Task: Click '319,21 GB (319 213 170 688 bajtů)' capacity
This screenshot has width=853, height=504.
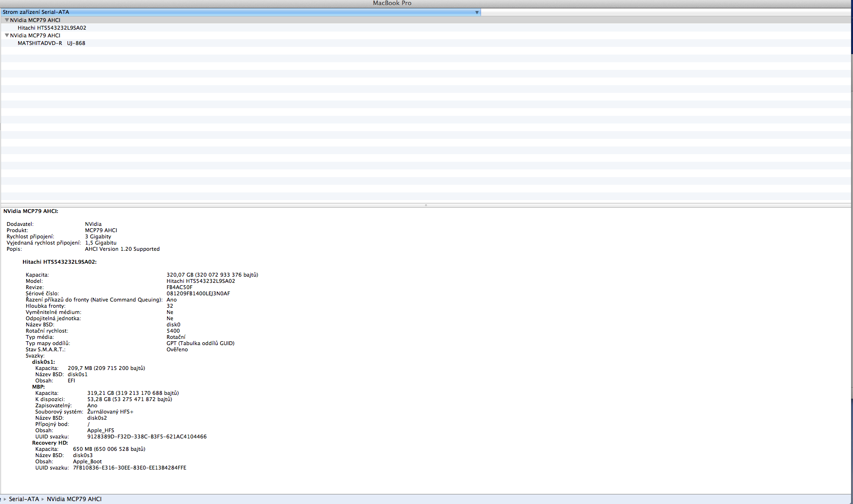Action: (x=133, y=393)
